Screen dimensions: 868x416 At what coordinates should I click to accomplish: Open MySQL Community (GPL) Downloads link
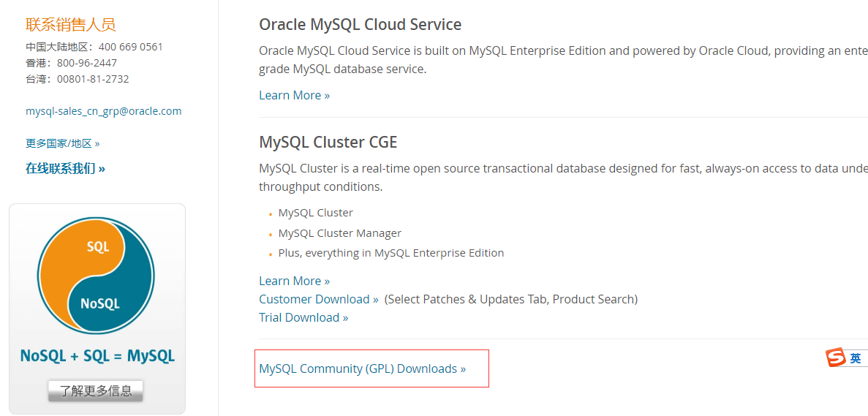[x=362, y=368]
